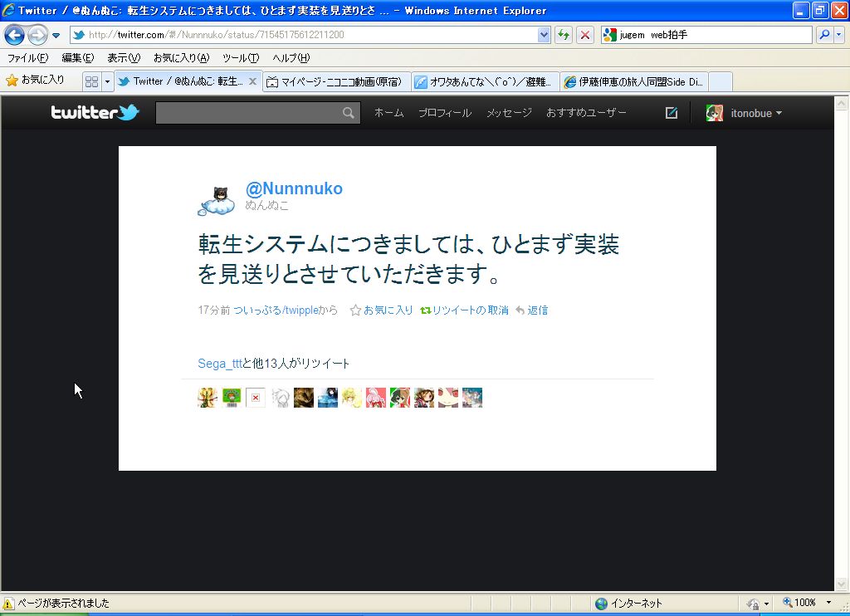This screenshot has width=850, height=616.
Task: Expand the address bar URL dropdown
Action: tap(544, 35)
